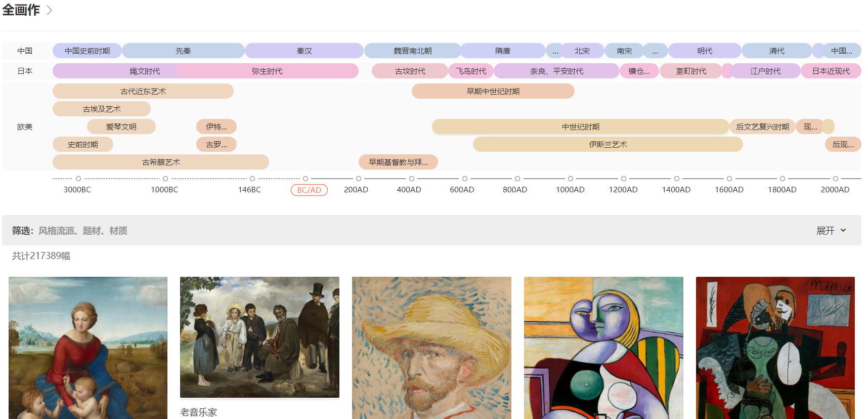This screenshot has width=868, height=419.
Task: Open the cubist woman reading painting
Action: [603, 348]
